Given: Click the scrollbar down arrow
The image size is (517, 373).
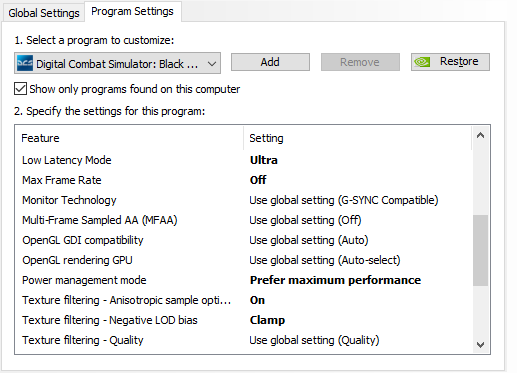Looking at the screenshot, I should coord(480,344).
